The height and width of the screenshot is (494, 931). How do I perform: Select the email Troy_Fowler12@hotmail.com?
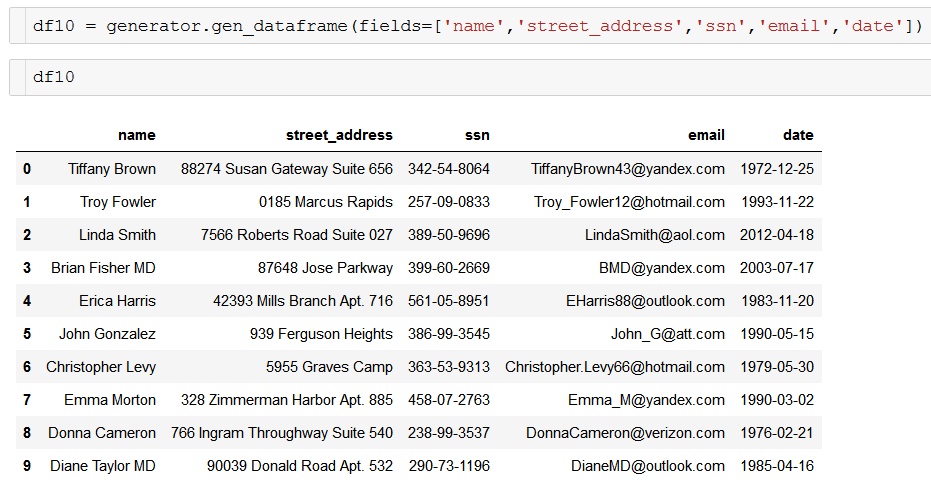tap(629, 202)
